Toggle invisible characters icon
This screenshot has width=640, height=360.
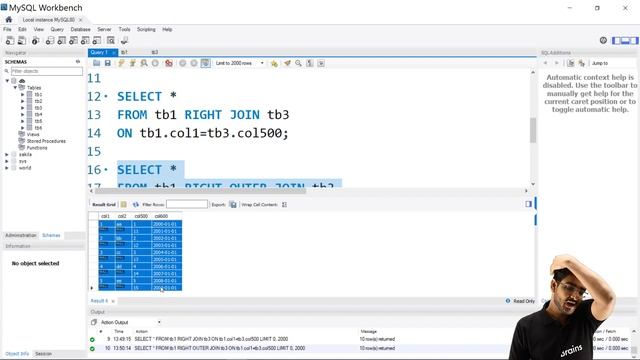tap(310, 63)
